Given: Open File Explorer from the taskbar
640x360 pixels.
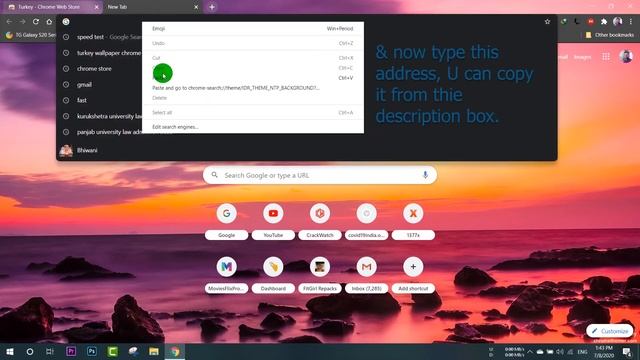Looking at the screenshot, I should pyautogui.click(x=154, y=351).
